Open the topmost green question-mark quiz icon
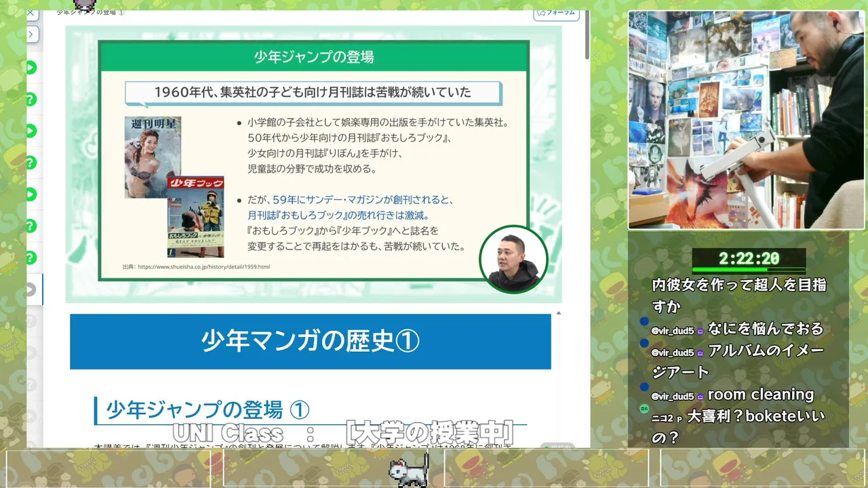 click(31, 100)
